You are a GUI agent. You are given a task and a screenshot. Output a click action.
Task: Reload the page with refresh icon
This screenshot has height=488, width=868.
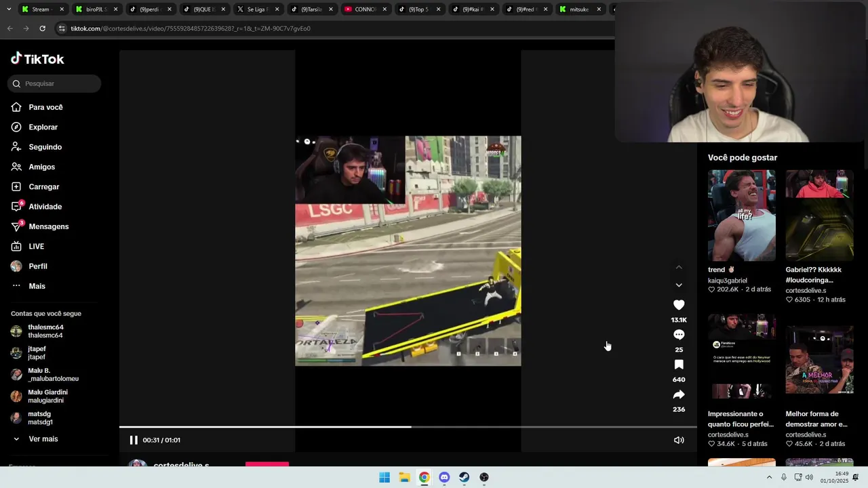(42, 28)
